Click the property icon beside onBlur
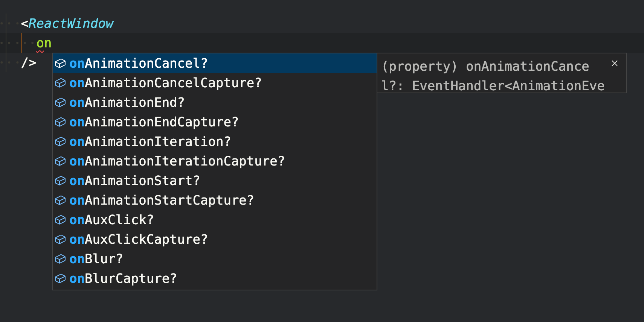The height and width of the screenshot is (322, 644). tap(60, 259)
